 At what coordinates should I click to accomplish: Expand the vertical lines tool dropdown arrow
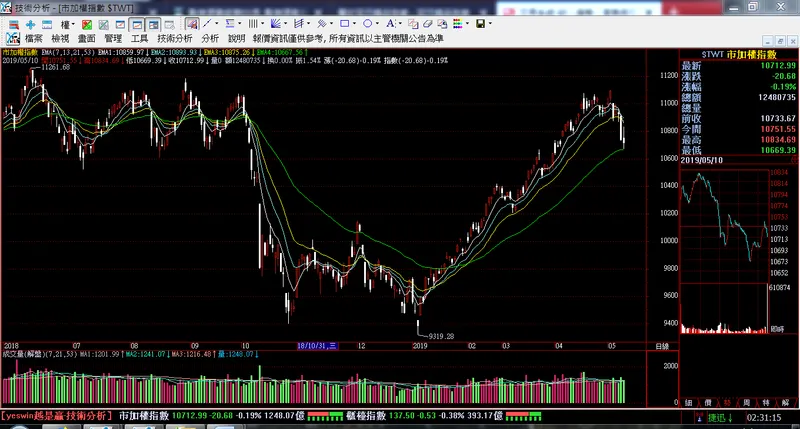[x=262, y=23]
